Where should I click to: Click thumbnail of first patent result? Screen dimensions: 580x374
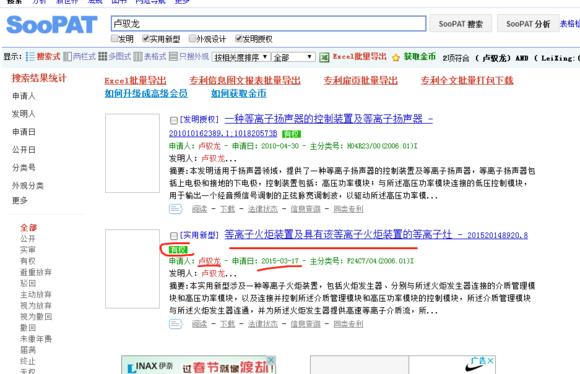tap(132, 153)
